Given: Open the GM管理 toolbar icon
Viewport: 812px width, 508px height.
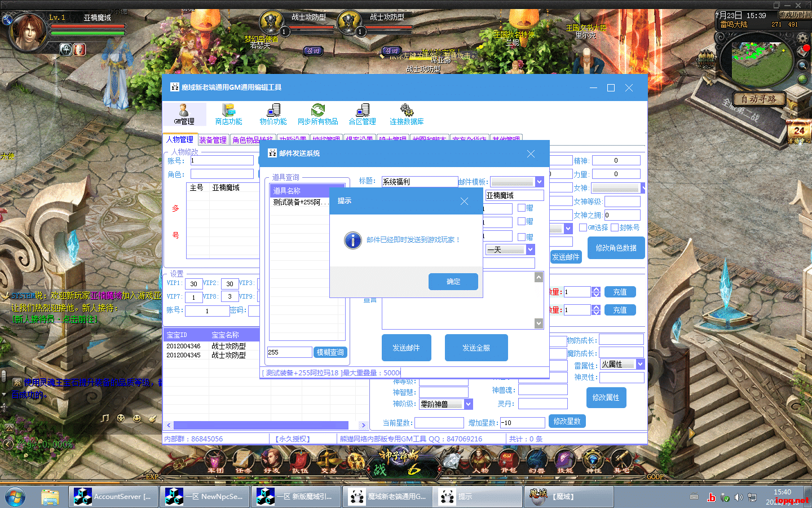Looking at the screenshot, I should pyautogui.click(x=184, y=113).
